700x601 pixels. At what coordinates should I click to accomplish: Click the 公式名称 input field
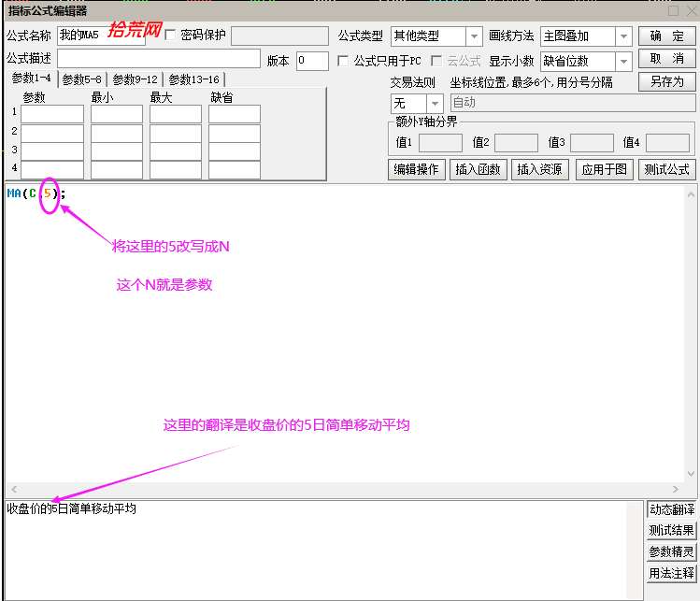[x=101, y=36]
